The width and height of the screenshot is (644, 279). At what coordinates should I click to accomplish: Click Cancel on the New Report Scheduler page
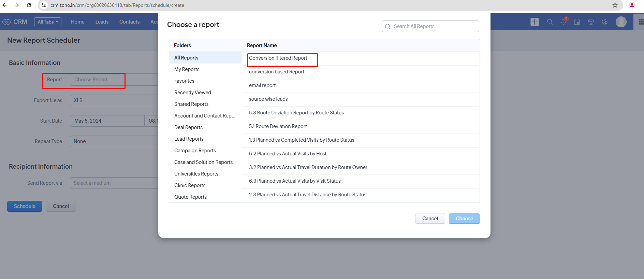[61, 206]
